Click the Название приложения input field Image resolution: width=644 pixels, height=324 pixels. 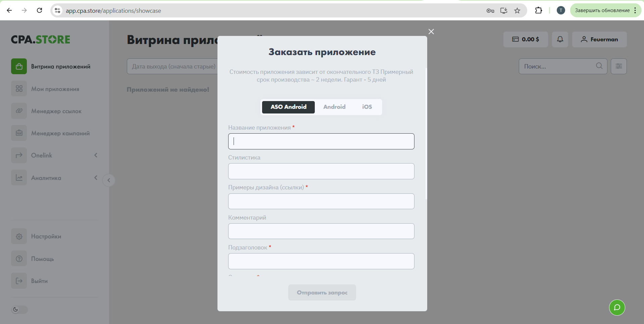tap(321, 141)
